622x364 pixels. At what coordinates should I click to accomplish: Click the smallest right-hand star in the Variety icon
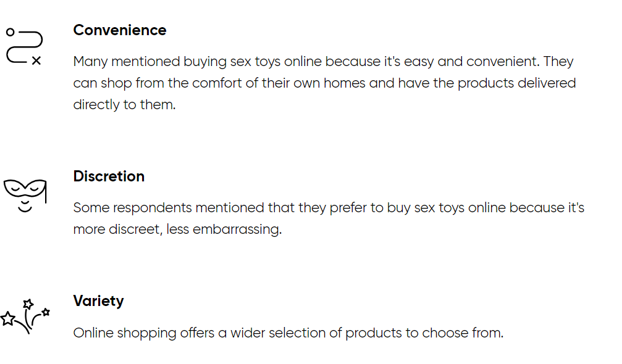point(46,312)
